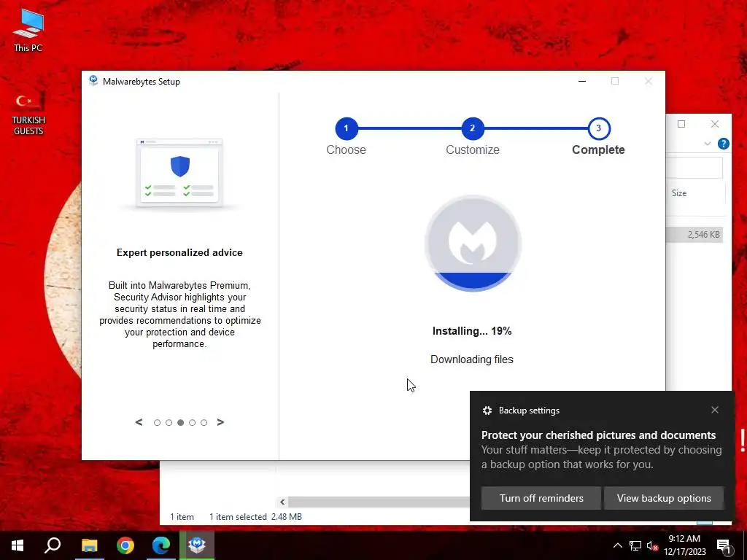Open the Windows Start menu
The image size is (747, 560).
pyautogui.click(x=18, y=545)
